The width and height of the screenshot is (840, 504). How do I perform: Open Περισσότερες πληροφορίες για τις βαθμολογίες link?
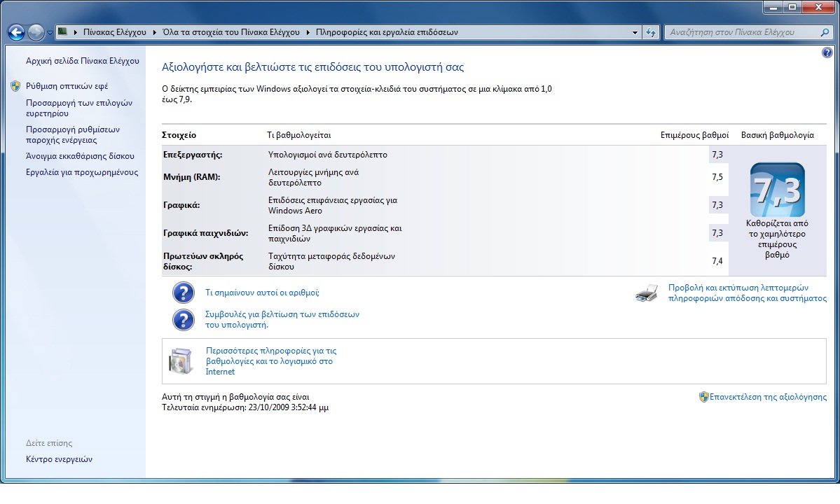[x=271, y=361]
